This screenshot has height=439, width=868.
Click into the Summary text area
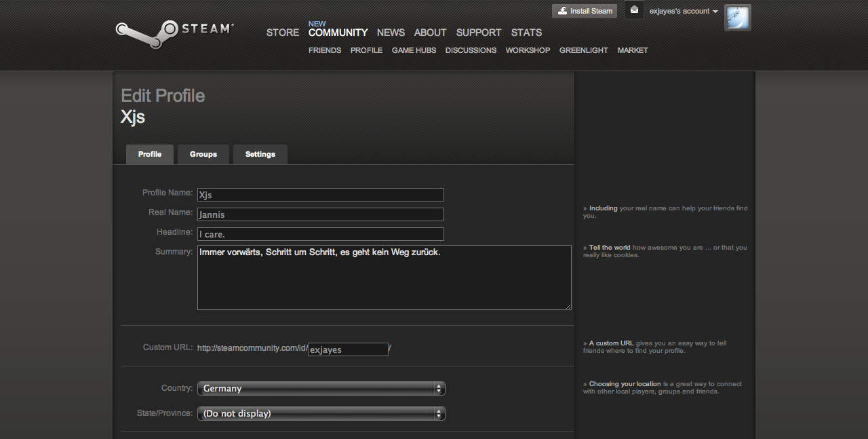point(384,278)
